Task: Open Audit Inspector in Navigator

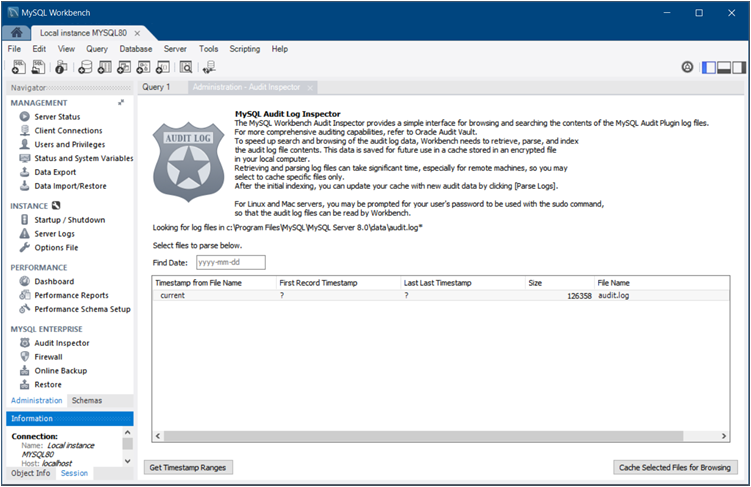Action: pos(62,343)
